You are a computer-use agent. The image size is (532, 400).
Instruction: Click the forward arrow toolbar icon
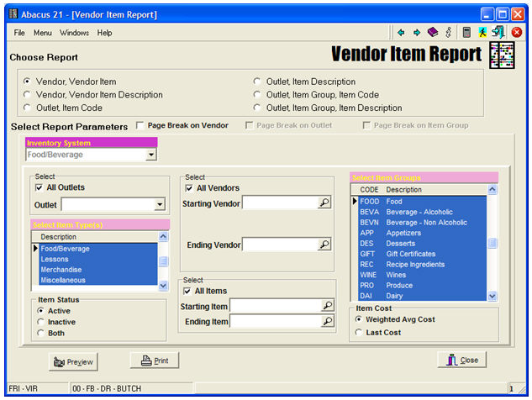[416, 33]
